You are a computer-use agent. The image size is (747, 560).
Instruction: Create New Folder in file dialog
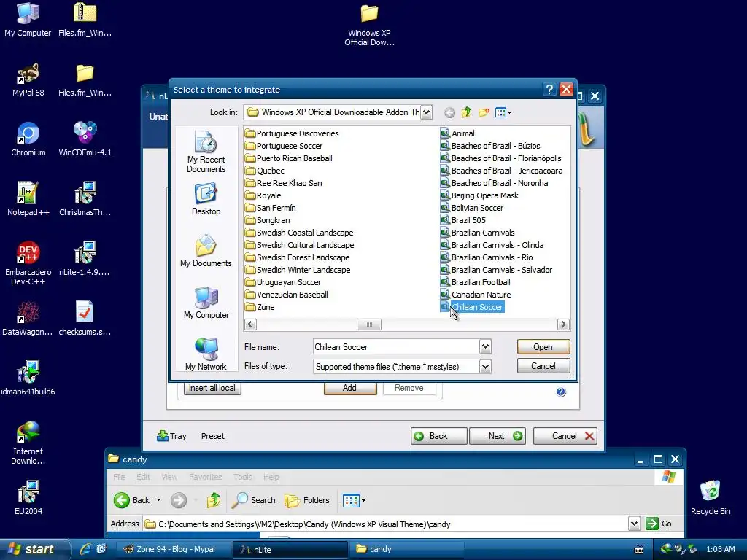coord(484,112)
